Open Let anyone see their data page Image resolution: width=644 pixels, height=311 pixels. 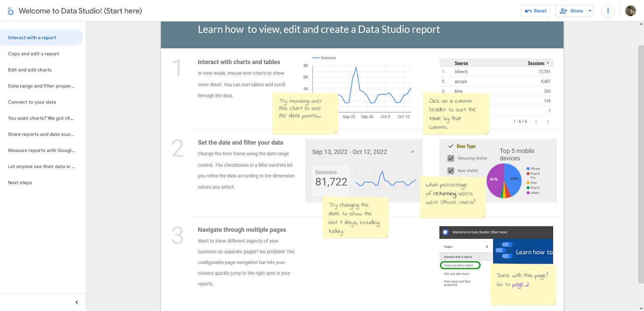click(x=41, y=166)
